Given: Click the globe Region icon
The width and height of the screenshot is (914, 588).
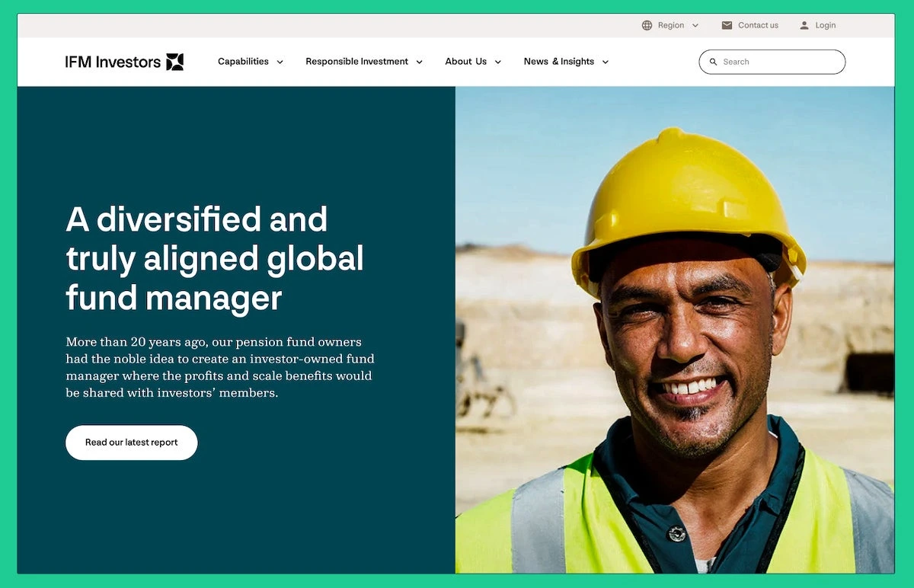Looking at the screenshot, I should tap(647, 25).
